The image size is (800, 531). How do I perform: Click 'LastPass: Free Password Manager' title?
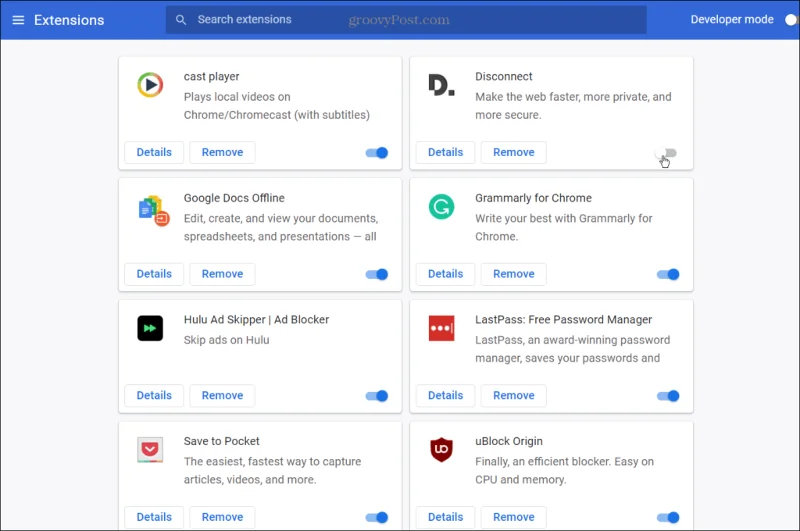click(563, 320)
